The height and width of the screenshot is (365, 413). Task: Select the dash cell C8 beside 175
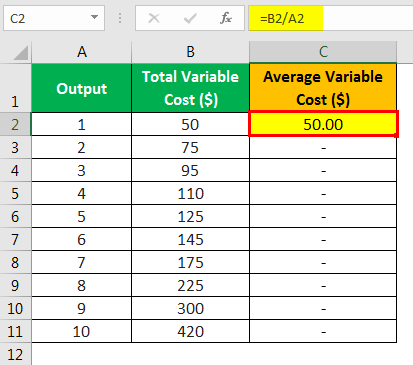click(x=323, y=262)
